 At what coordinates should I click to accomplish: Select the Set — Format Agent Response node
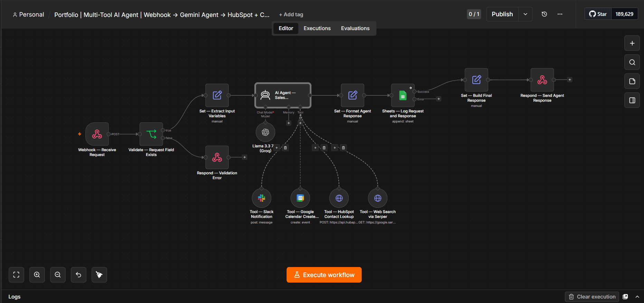point(352,95)
